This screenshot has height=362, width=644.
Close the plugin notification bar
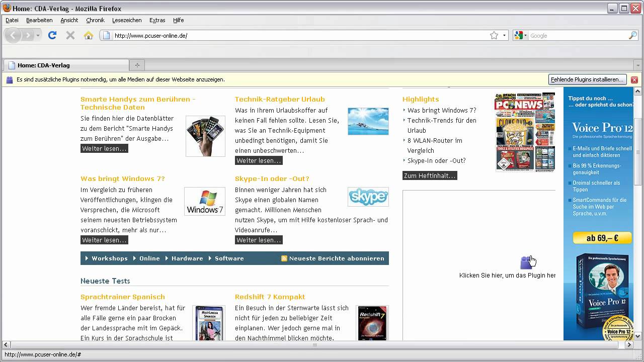click(634, 79)
